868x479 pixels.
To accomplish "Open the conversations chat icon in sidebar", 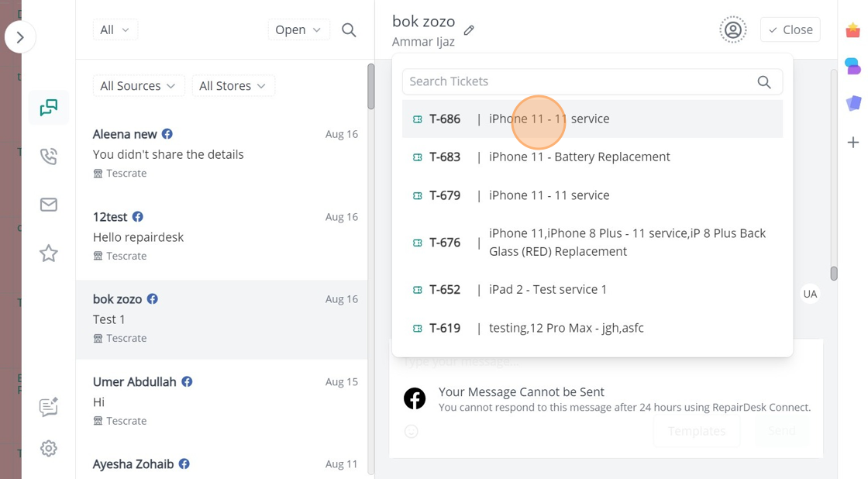I will [49, 108].
